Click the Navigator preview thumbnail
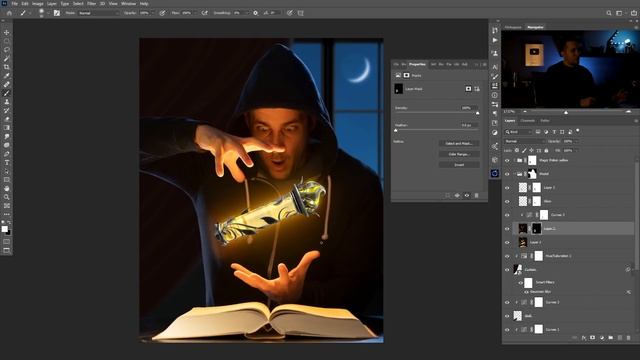This screenshot has width=640, height=360. [570, 69]
